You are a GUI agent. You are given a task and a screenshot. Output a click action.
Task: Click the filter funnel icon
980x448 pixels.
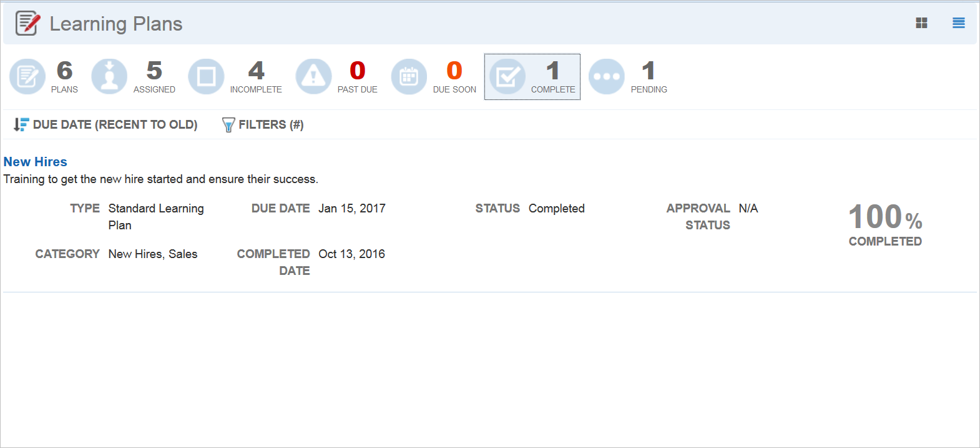tap(228, 125)
